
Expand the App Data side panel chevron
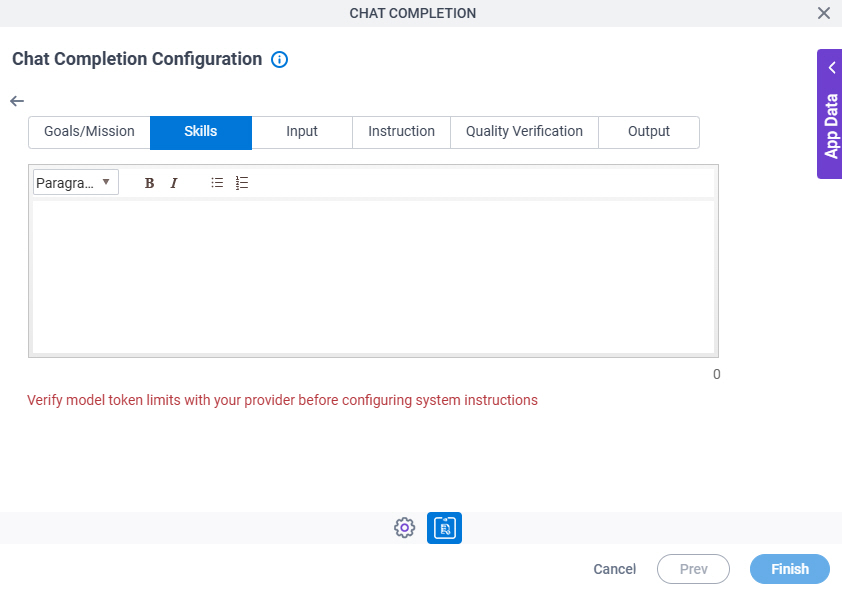click(x=832, y=68)
